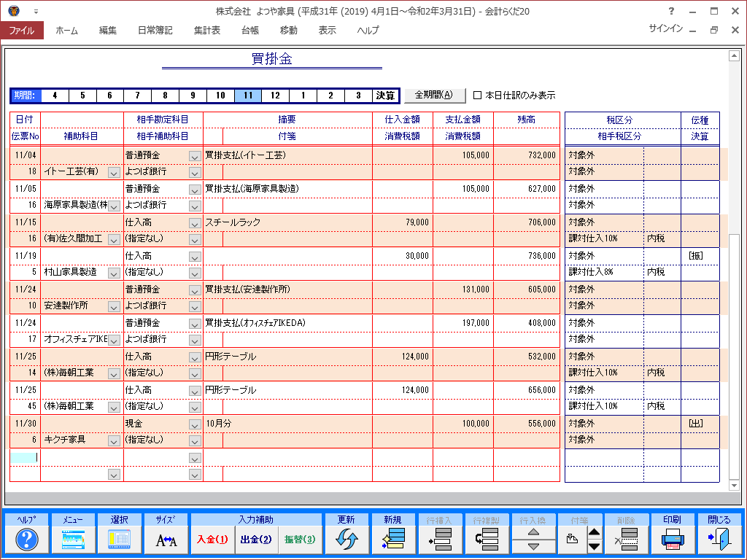Create new entry with 新規 icon

pyautogui.click(x=393, y=540)
